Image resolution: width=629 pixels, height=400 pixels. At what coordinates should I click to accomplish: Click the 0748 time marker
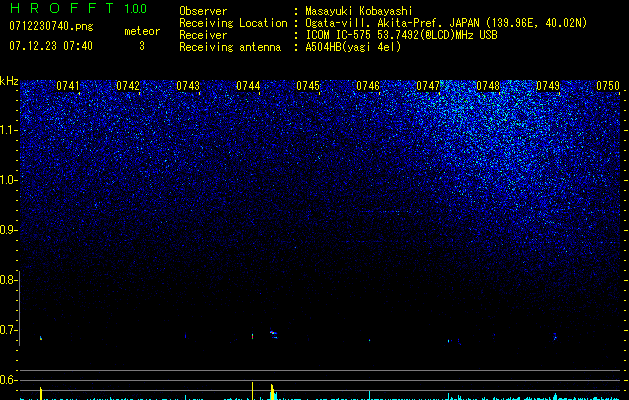(488, 86)
